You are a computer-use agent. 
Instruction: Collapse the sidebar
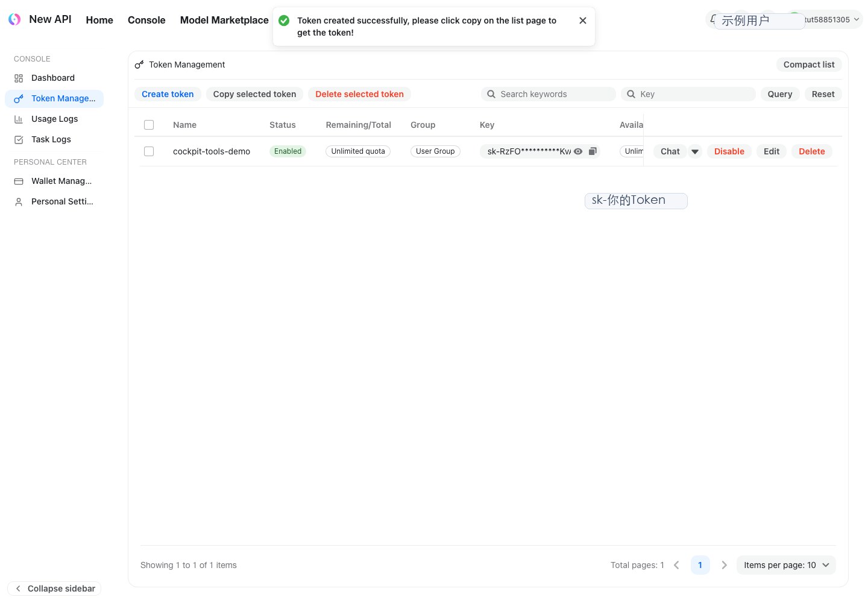[x=55, y=589]
